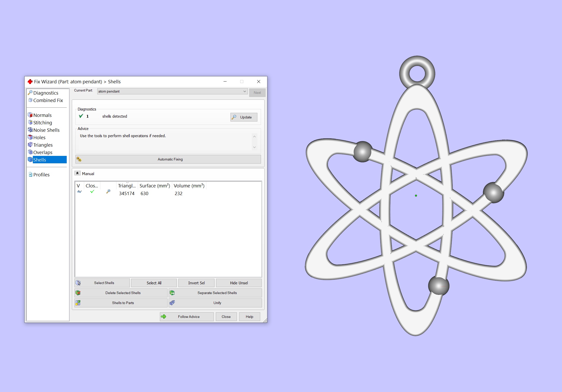562x392 pixels.
Task: Click the Shells to Parts icon
Action: [78, 303]
